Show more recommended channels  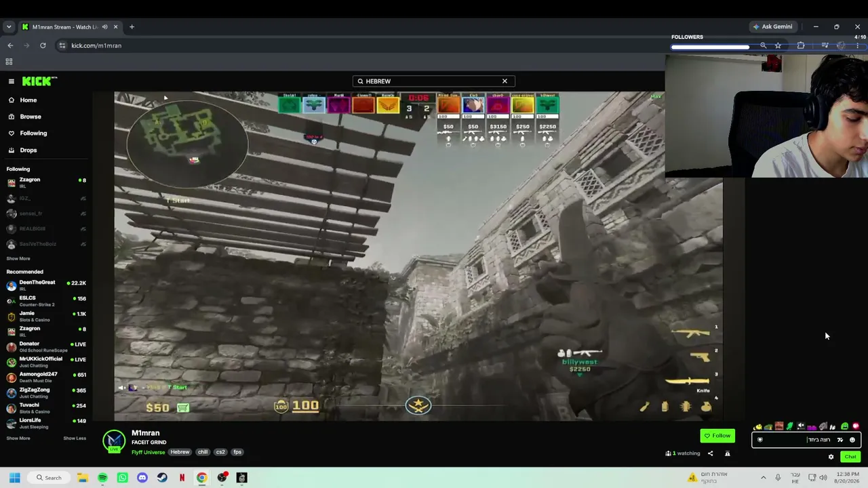(18, 438)
